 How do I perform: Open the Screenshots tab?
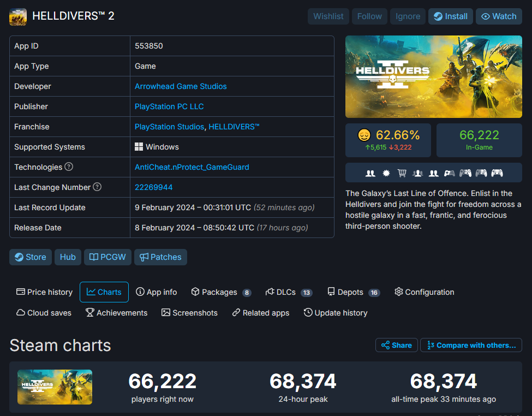(x=189, y=313)
